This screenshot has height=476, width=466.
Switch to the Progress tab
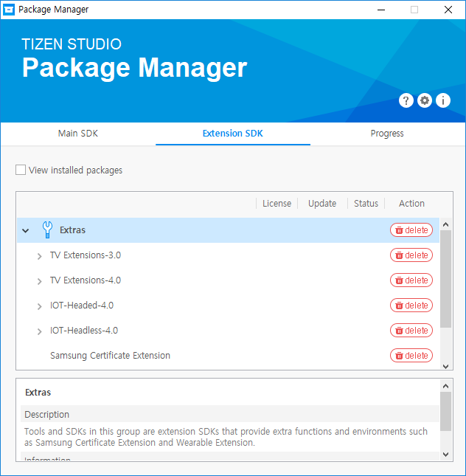pos(387,134)
